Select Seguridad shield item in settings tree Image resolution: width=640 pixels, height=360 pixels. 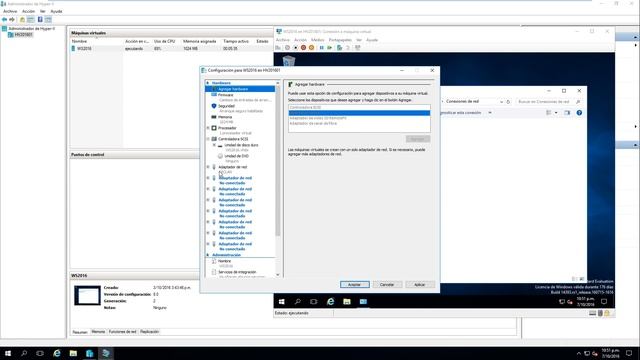point(226,106)
